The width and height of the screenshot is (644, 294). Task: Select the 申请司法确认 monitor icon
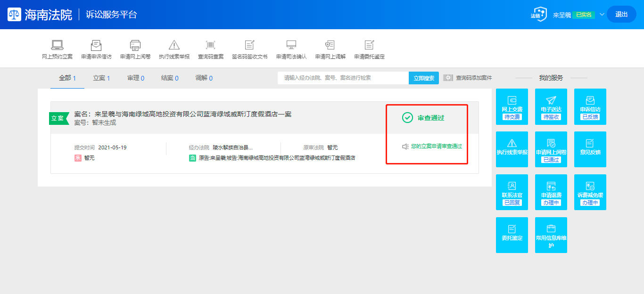[291, 45]
